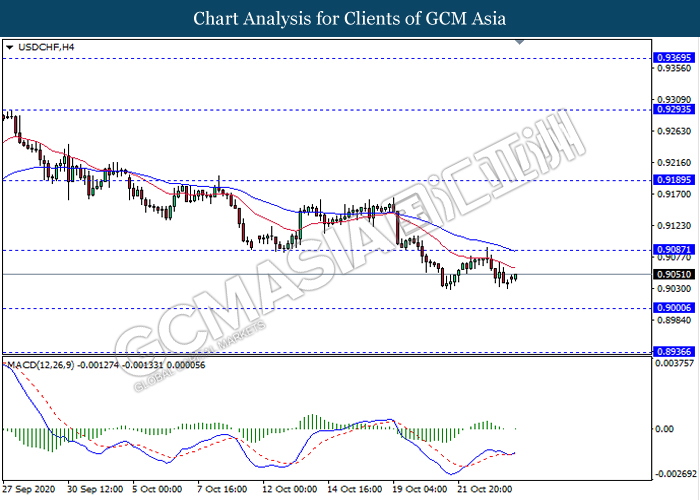Click the 14 Oct 16:00 time label
This screenshot has width=700, height=500.
[355, 489]
